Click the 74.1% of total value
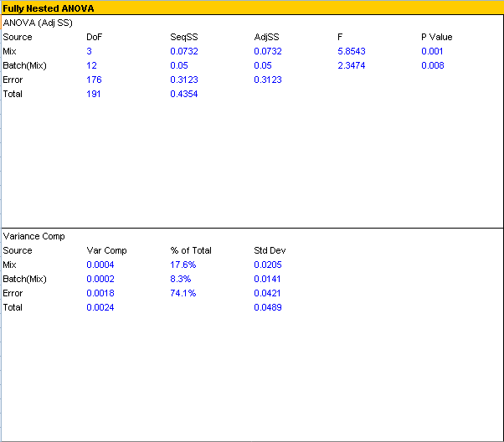The image size is (504, 442). (x=183, y=293)
